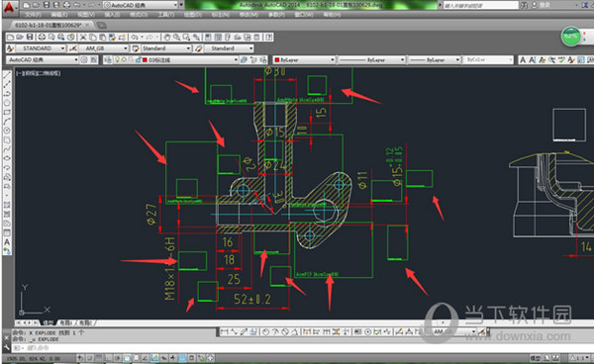Click Cut (scissors) icon in the Standard toolbar
This screenshot has width=594, height=364.
point(83,37)
